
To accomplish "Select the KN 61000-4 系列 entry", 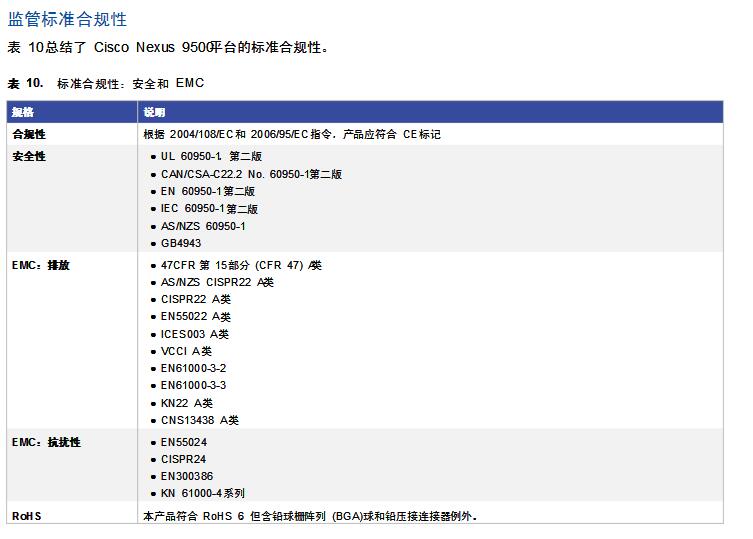I will tap(203, 493).
